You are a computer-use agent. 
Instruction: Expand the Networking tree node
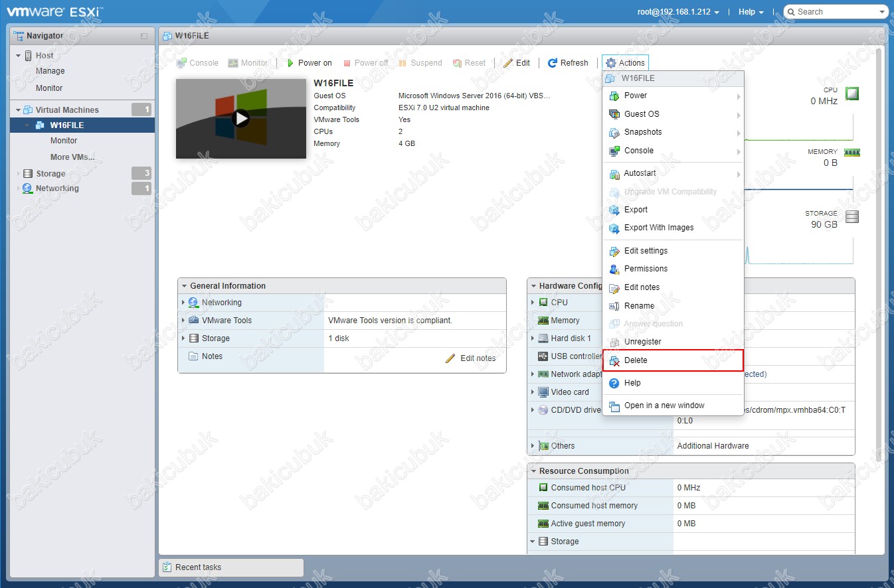coord(19,188)
